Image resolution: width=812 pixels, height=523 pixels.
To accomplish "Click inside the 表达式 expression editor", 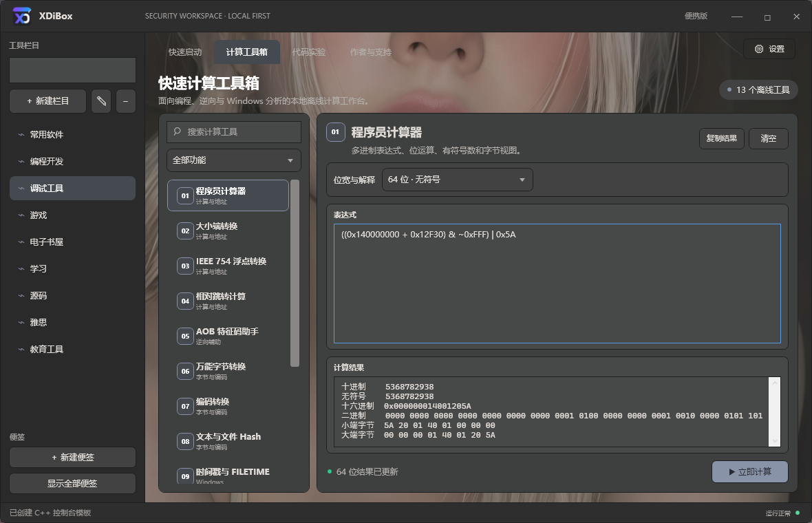I will tap(557, 284).
